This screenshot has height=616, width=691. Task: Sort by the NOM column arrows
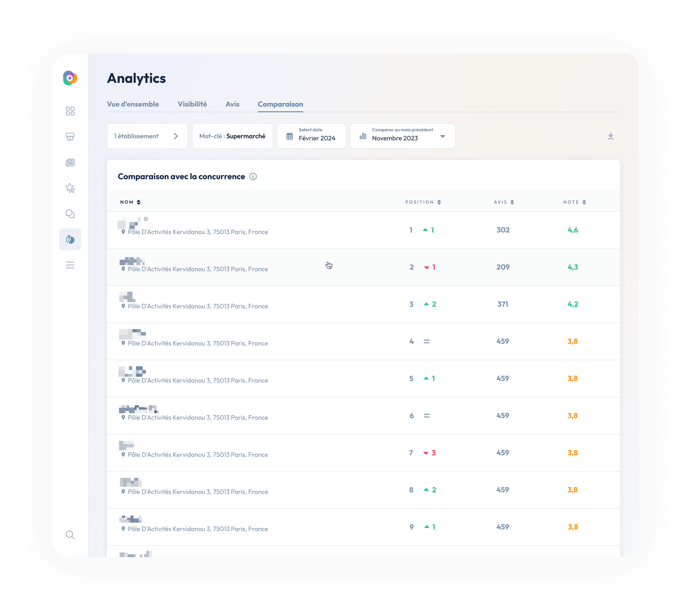tap(139, 202)
